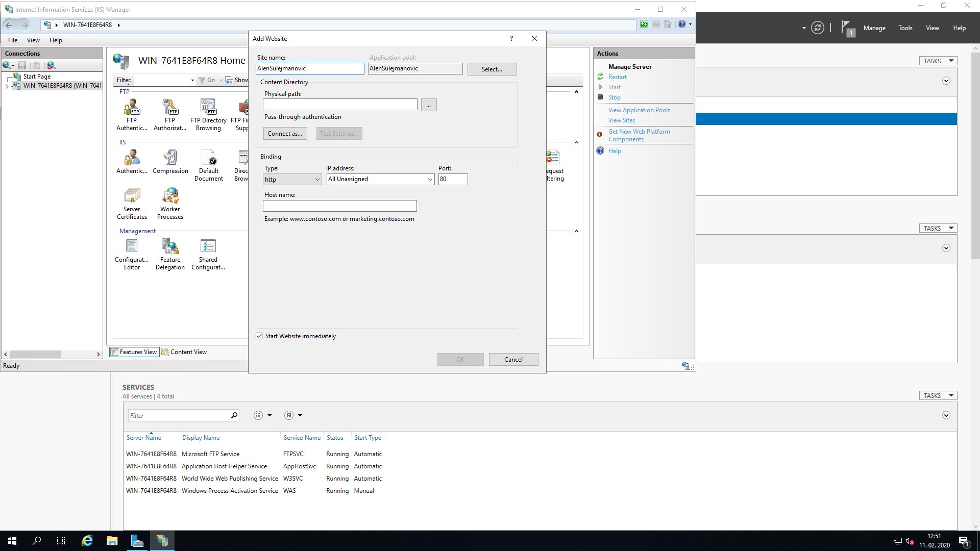Click the help icon in IIS address bar
Image resolution: width=980 pixels, height=551 pixels.
click(682, 24)
